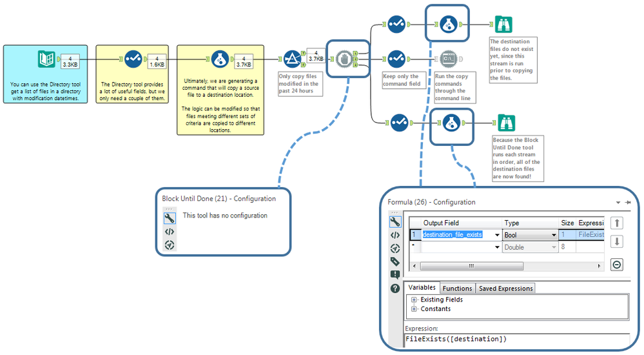Open the help question mark icon in Formula panel
The height and width of the screenshot is (355, 644).
click(x=395, y=289)
